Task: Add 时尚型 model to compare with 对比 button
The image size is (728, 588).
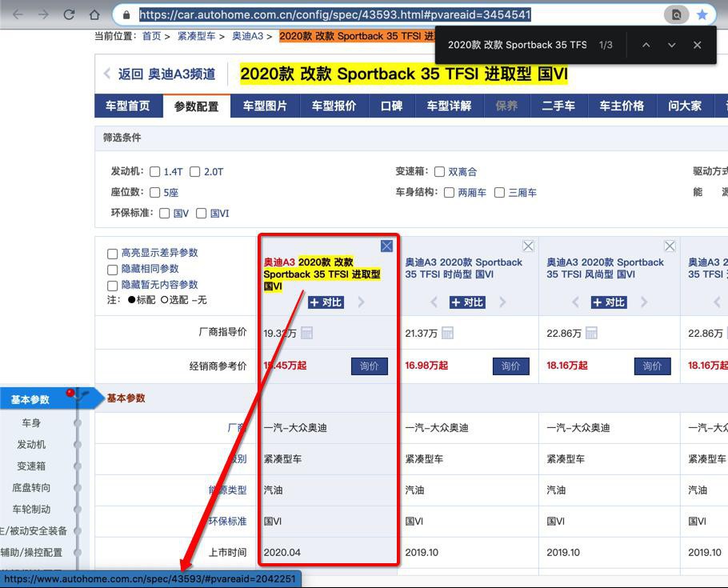Action: coord(467,302)
